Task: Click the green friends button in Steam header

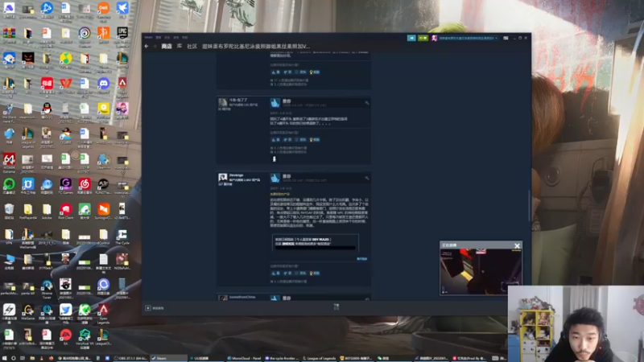Action: pos(423,38)
